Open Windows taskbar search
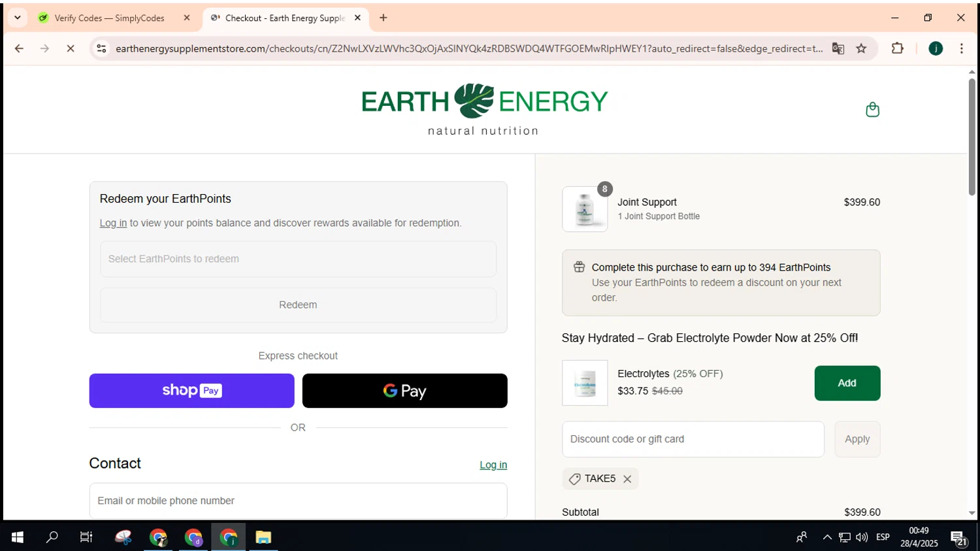980x551 pixels. pyautogui.click(x=52, y=537)
